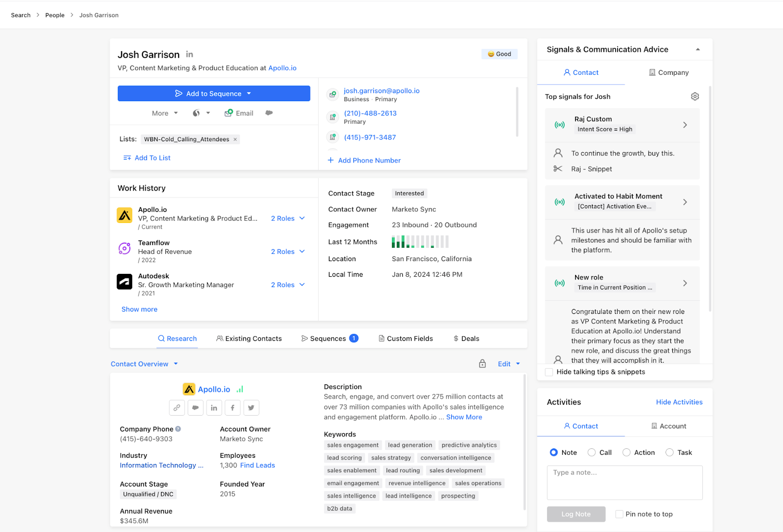Go to People in breadcrumb
783x532 pixels.
point(55,15)
